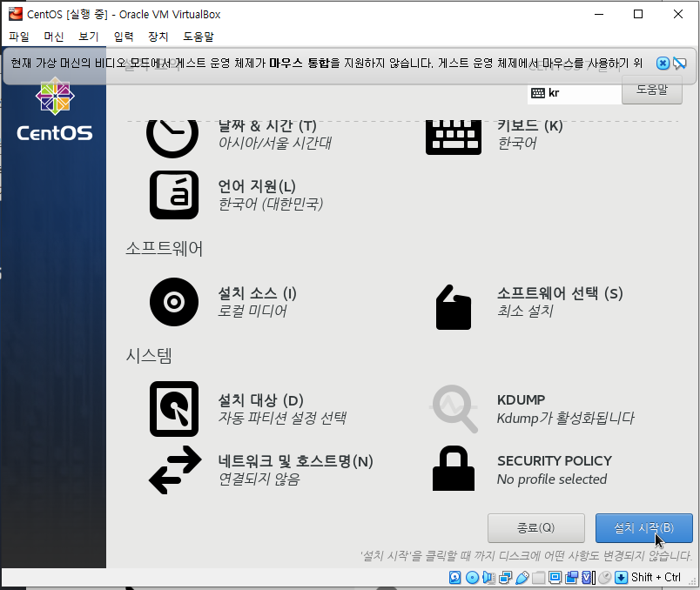Click the '로컬 미디어' text
This screenshot has height=590, width=700.
point(252,311)
